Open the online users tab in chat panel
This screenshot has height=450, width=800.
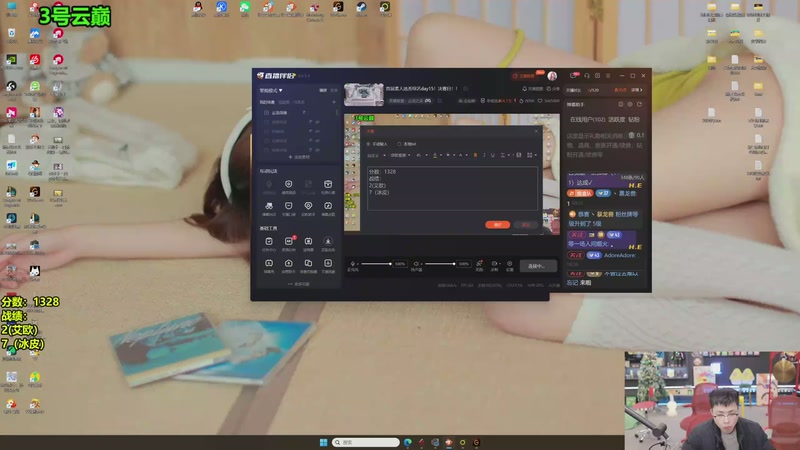tap(588, 119)
